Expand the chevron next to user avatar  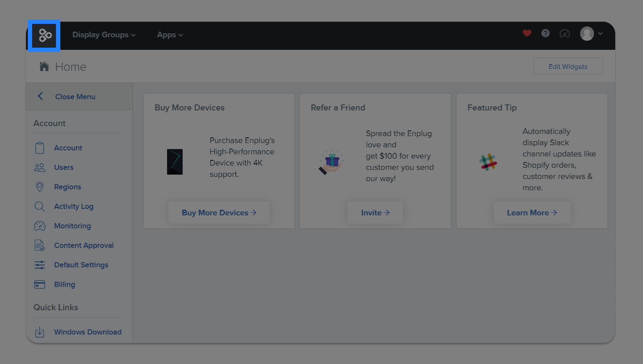coord(600,33)
